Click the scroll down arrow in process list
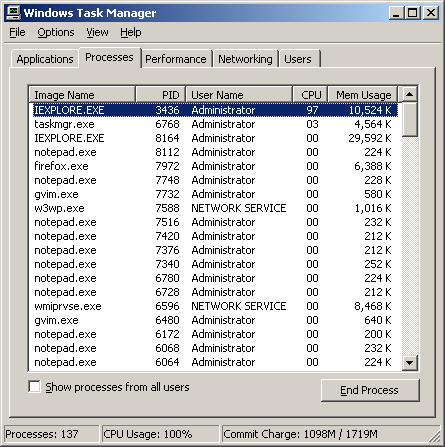The width and height of the screenshot is (445, 447). click(409, 362)
